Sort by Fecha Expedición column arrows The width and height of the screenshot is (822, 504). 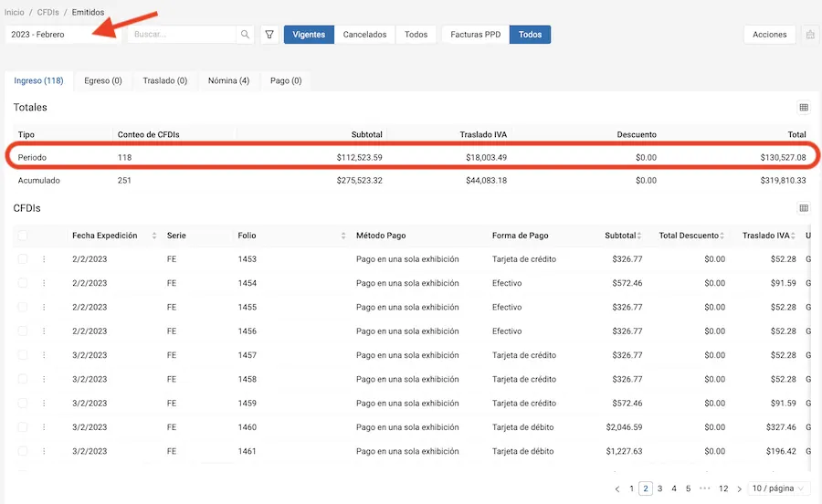click(x=154, y=236)
